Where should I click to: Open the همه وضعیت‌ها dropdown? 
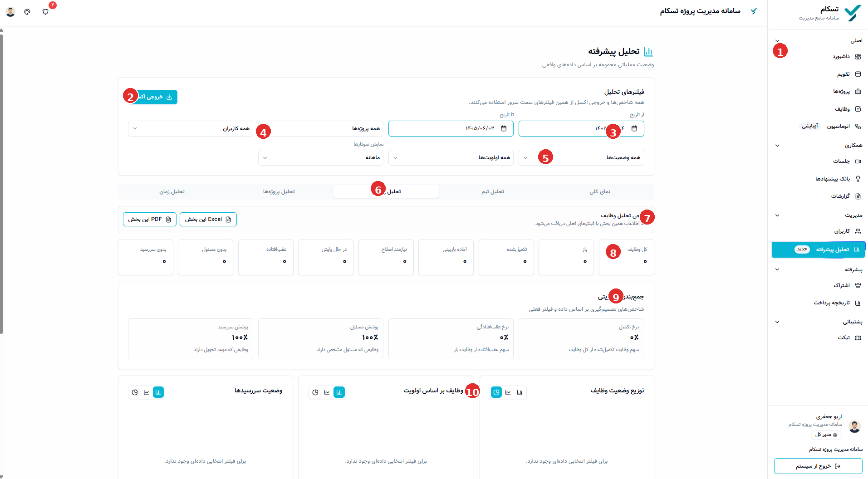point(581,157)
